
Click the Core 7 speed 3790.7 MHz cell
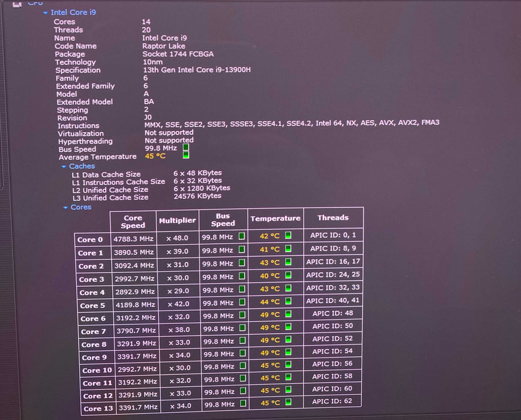tap(136, 331)
